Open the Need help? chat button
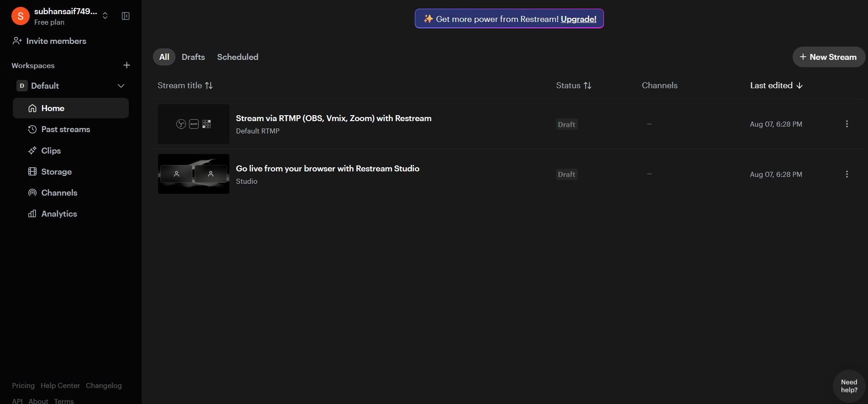This screenshot has height=404, width=868. click(849, 386)
